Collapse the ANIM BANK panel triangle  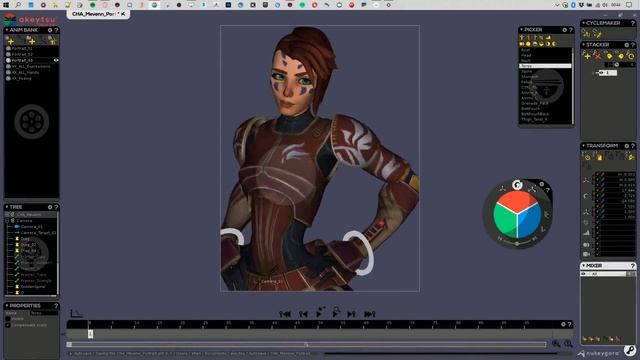(x=7, y=30)
